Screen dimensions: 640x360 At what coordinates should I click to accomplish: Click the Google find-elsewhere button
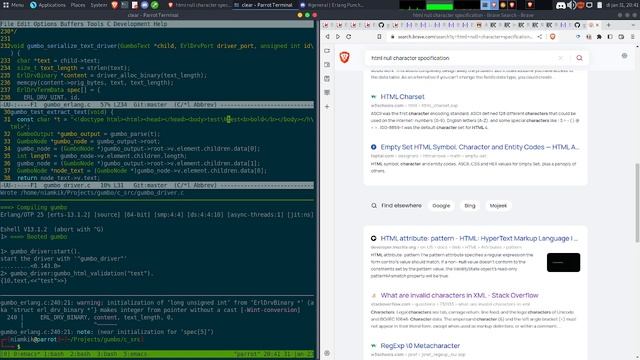coord(441,206)
